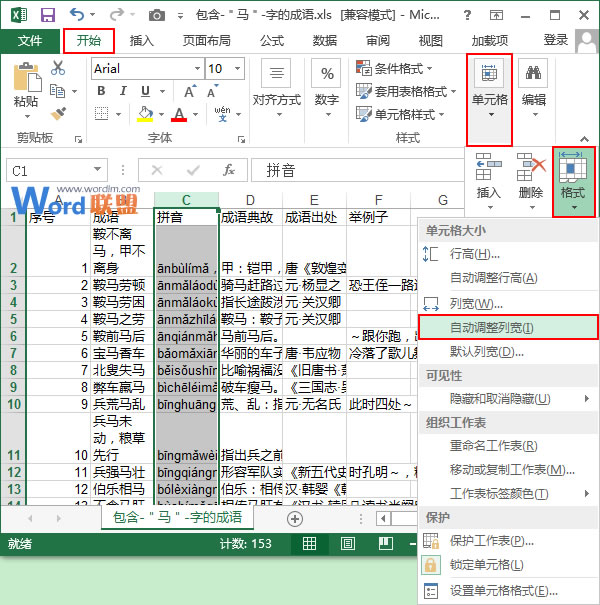
Task: Choose 设置单元格格式(E)... menu item
Action: [x=508, y=590]
